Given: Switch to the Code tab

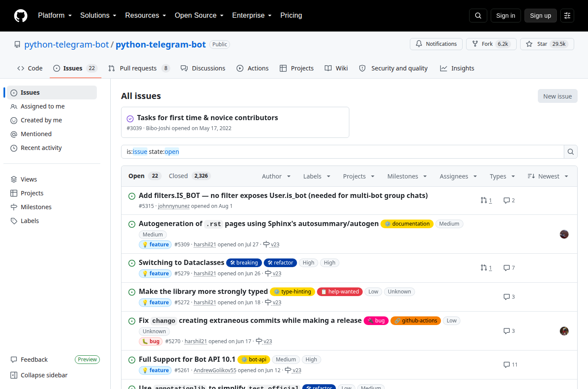Looking at the screenshot, I should (30, 68).
